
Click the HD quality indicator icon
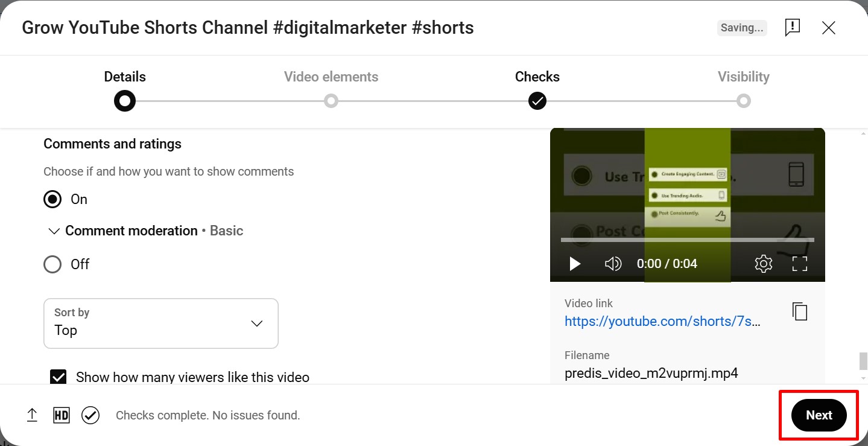click(61, 415)
